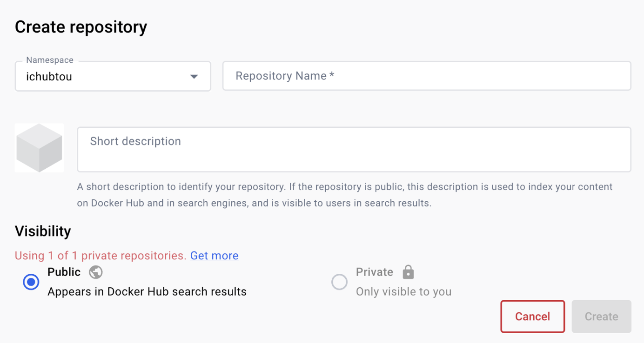This screenshot has height=343, width=644.
Task: Select the Private visibility radio button
Action: [339, 282]
